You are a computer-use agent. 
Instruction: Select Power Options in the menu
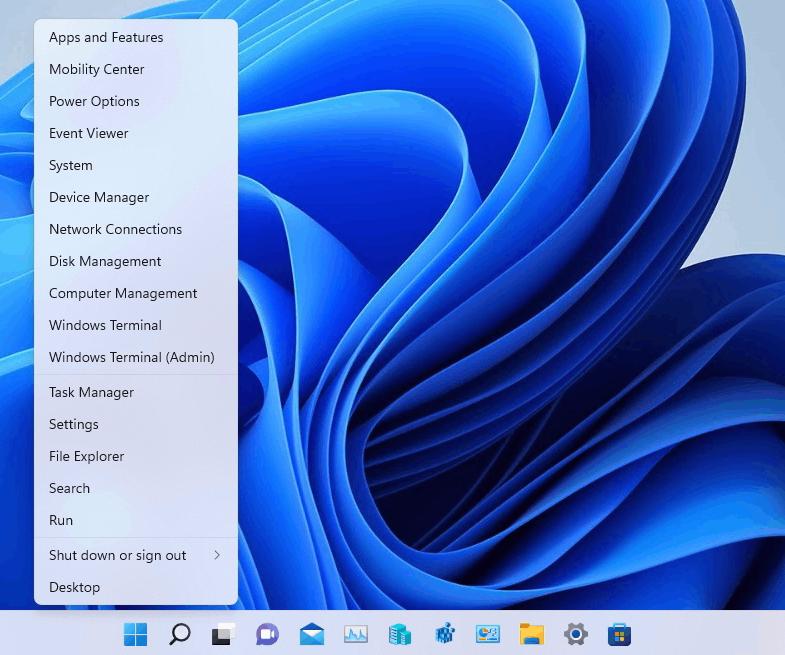(136, 102)
